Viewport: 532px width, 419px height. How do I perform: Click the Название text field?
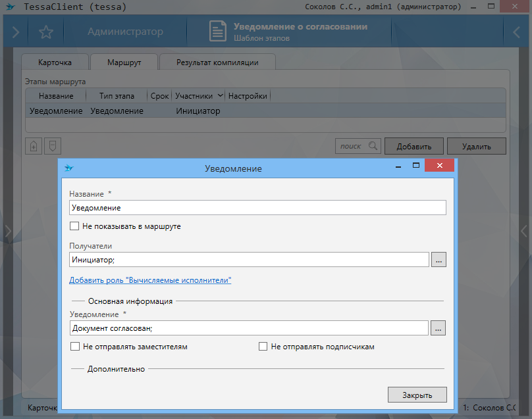tap(257, 208)
